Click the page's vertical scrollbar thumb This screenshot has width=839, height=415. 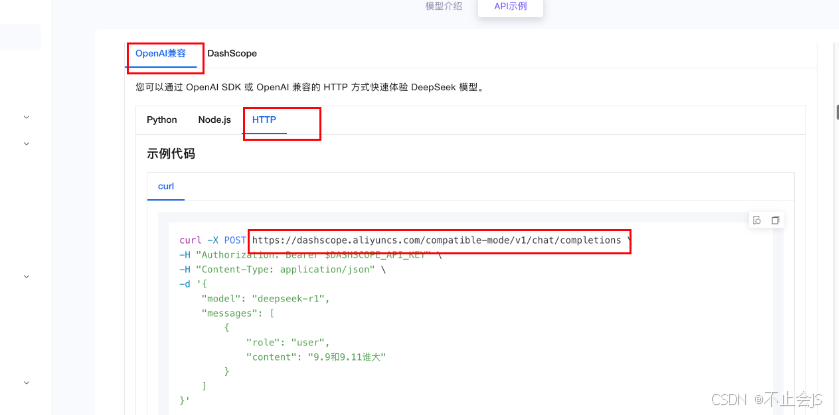coord(837,112)
